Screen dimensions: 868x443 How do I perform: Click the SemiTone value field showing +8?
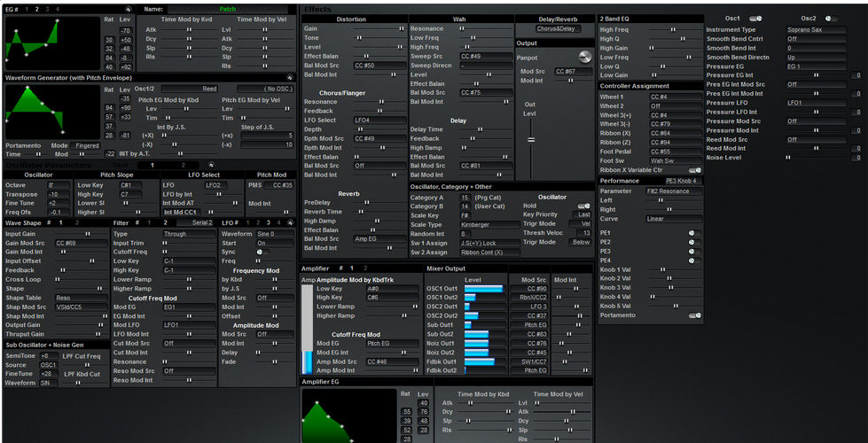point(49,355)
